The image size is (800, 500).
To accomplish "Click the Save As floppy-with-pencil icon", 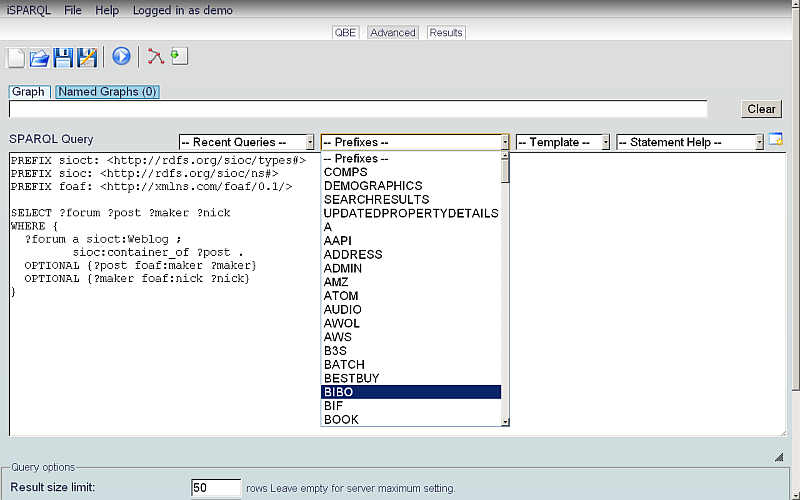I will click(87, 58).
